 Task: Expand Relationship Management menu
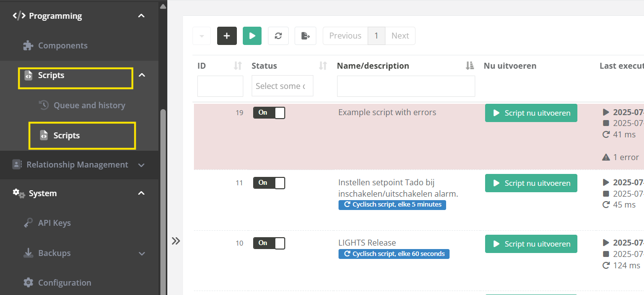tap(141, 165)
